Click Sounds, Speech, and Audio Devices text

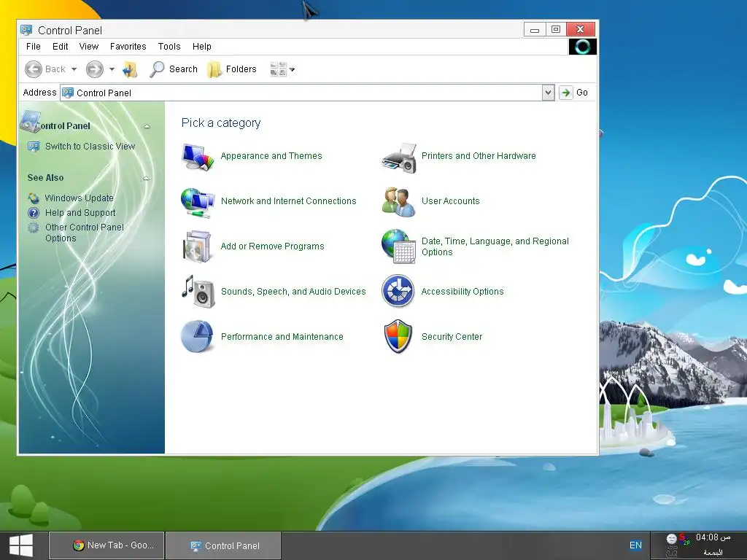click(293, 292)
